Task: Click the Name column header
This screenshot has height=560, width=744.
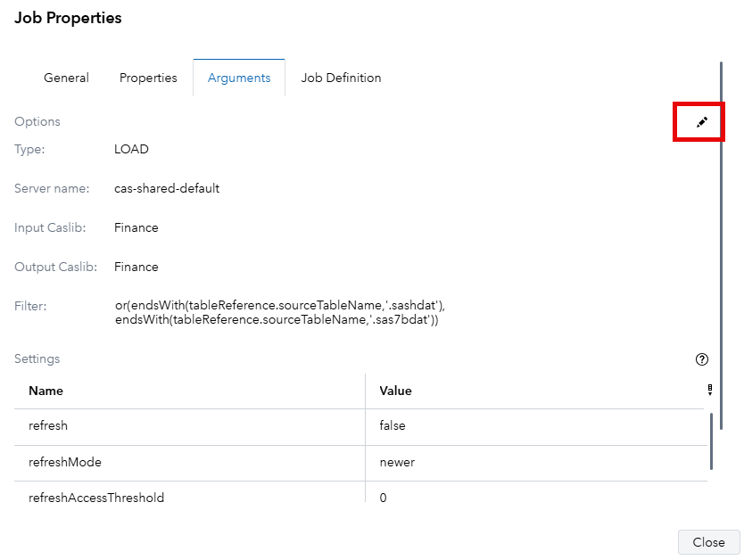Action: pos(45,391)
